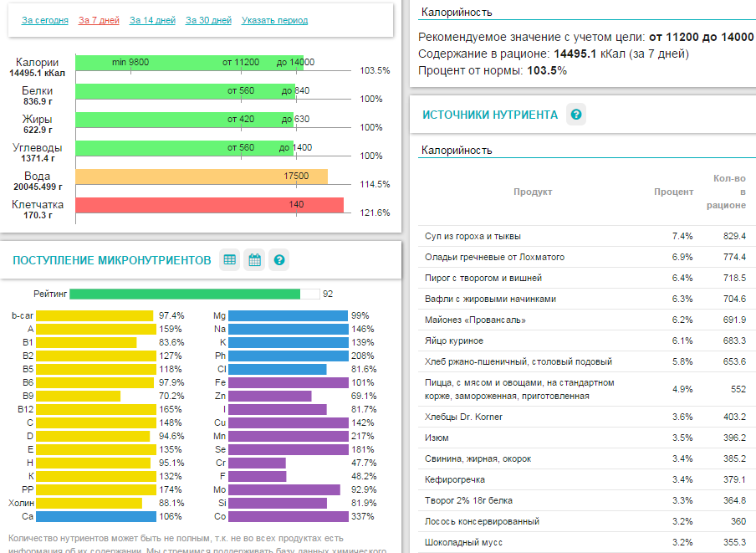
Task: Open the Указать период link
Action: coord(274,20)
